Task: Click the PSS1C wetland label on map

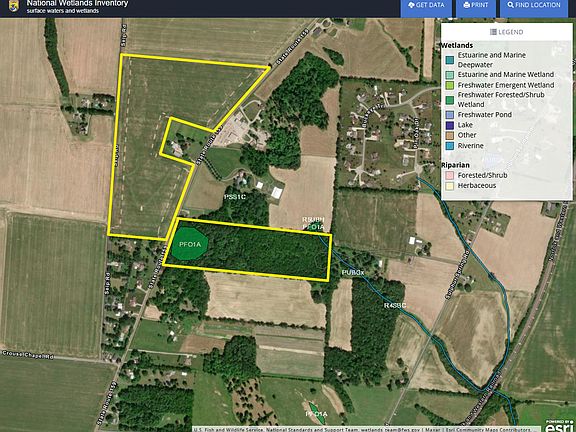Action: coord(235,197)
